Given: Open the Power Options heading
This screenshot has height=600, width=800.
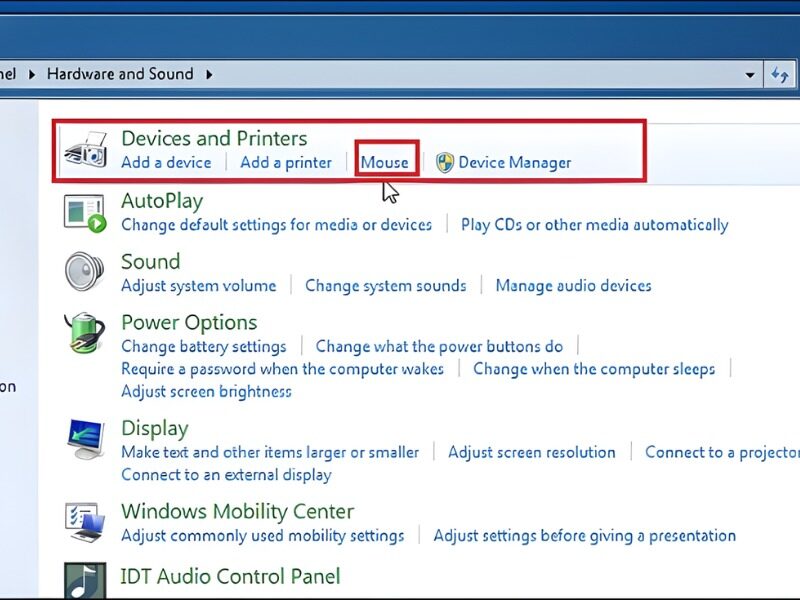Looking at the screenshot, I should 189,323.
